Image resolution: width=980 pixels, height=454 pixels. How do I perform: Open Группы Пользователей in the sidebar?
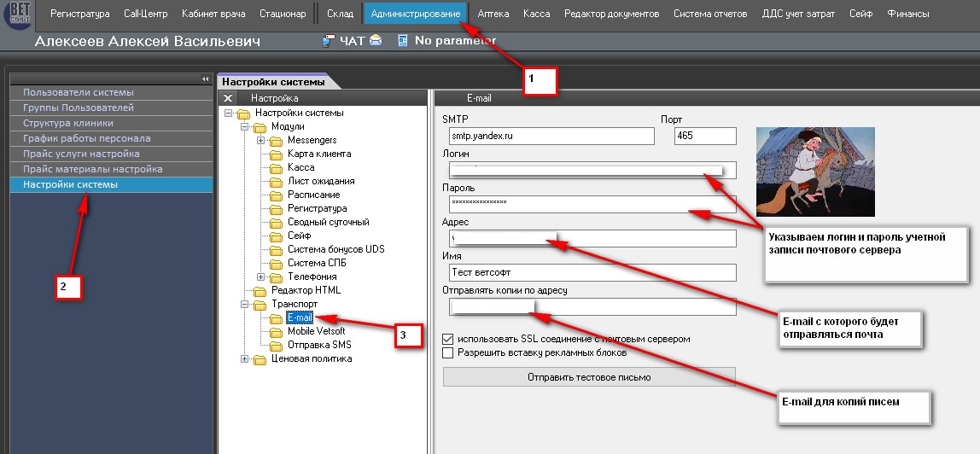79,108
